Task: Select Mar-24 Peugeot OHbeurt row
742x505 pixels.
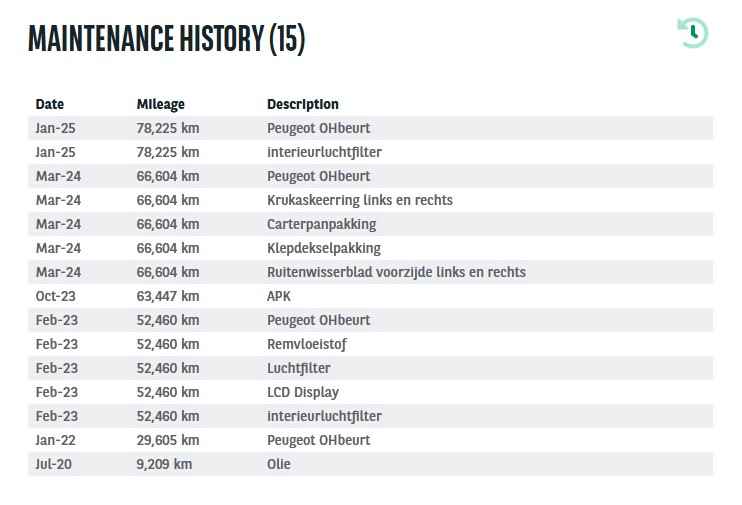Action: 371,176
